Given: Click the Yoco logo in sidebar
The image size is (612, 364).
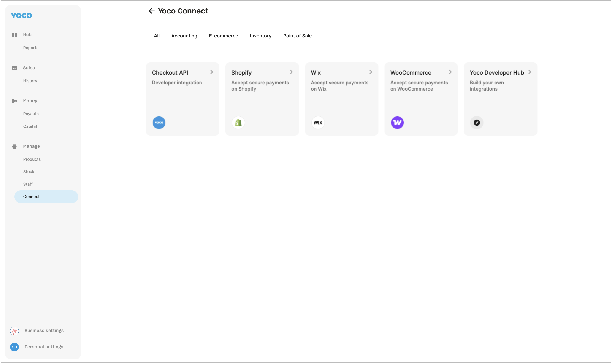Looking at the screenshot, I should click(x=21, y=16).
